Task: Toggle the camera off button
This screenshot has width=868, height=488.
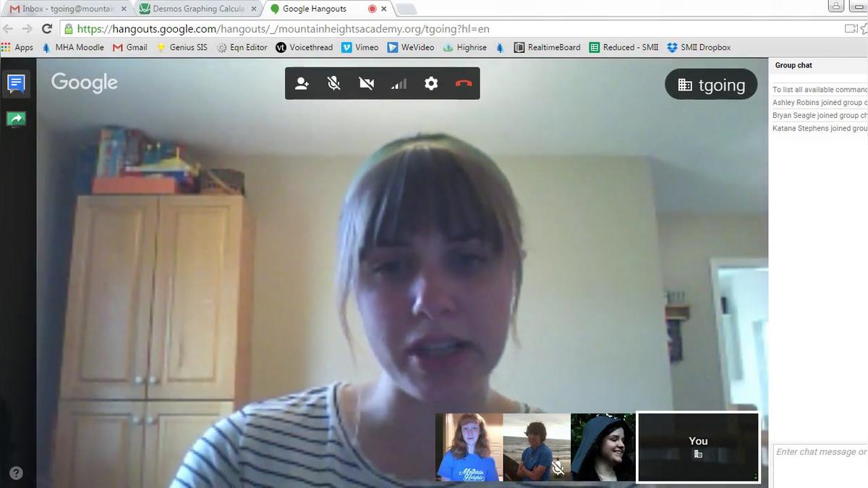Action: click(x=367, y=83)
